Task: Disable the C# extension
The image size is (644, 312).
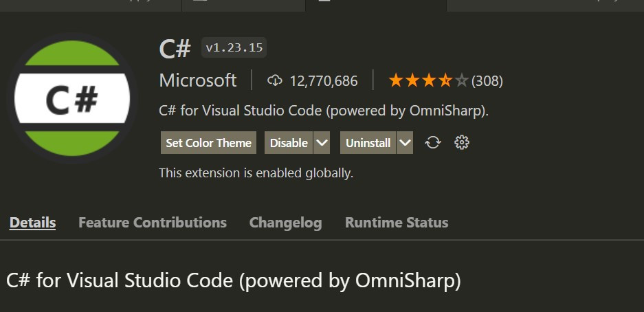Action: (x=289, y=143)
